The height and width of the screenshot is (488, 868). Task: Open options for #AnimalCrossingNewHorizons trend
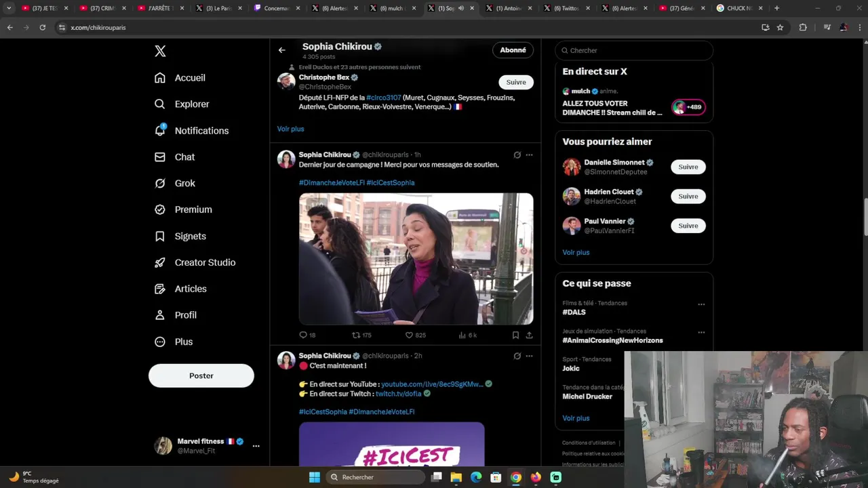point(701,333)
